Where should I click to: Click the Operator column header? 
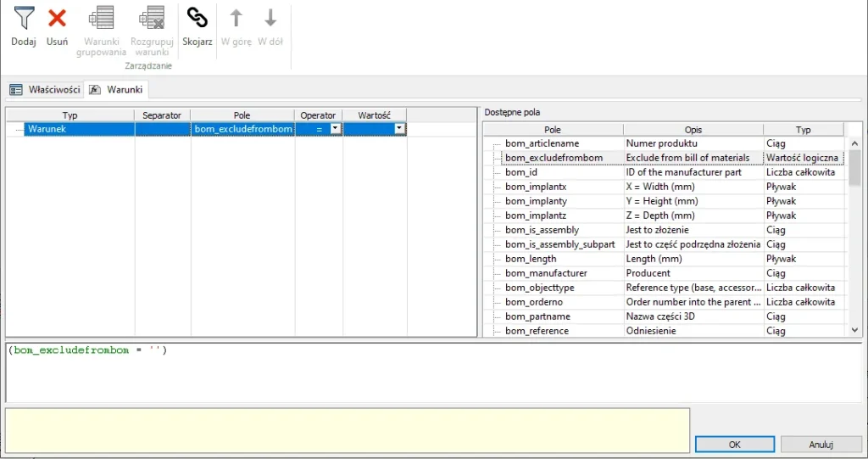[319, 115]
